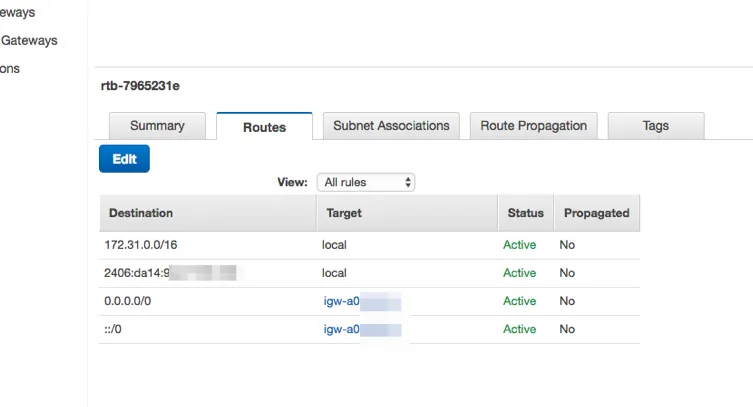
Task: Select the 172.31.0.0/16 destination row
Action: (x=145, y=245)
